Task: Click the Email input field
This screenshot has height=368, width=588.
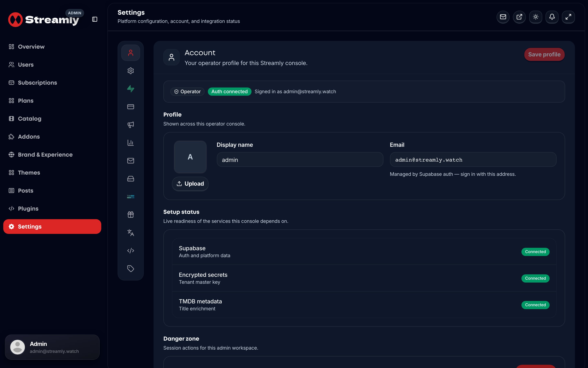Action: (473, 160)
